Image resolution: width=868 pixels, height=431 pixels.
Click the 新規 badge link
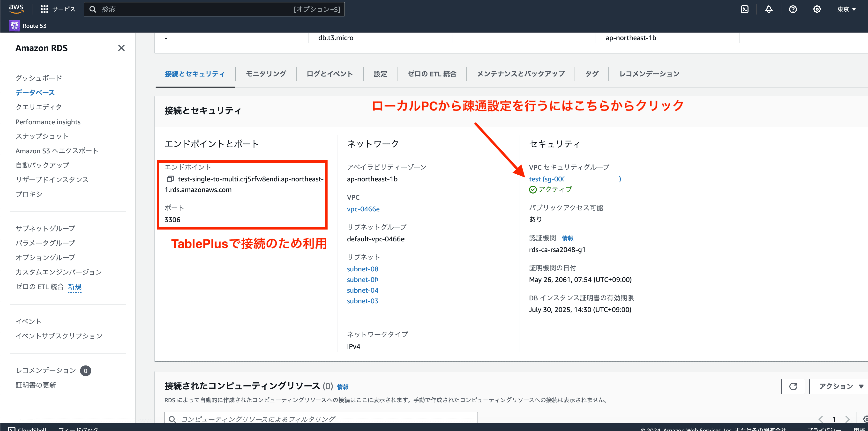[75, 287]
